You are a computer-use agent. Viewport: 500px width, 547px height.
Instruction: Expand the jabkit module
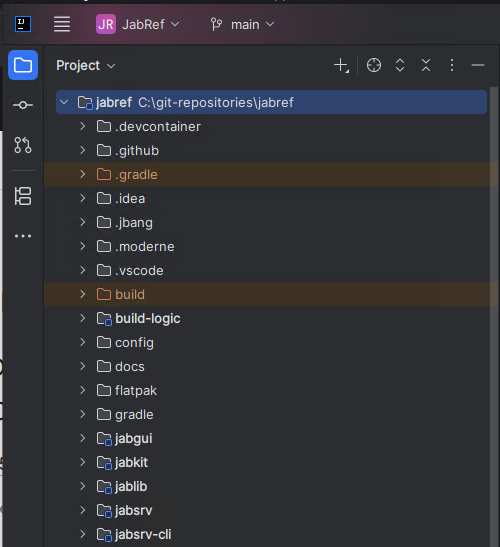pos(83,462)
